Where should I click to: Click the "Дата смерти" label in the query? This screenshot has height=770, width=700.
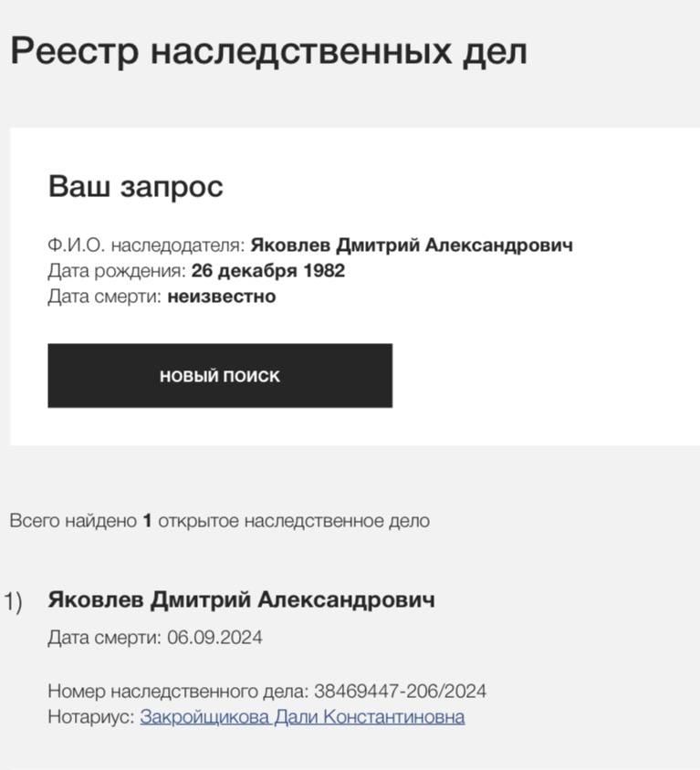tap(105, 297)
